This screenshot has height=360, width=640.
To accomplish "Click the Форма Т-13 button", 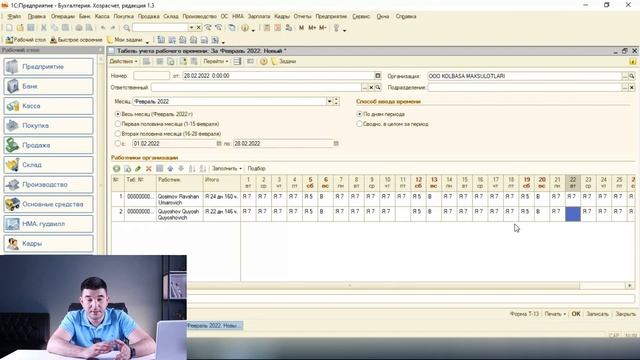I will (x=524, y=314).
